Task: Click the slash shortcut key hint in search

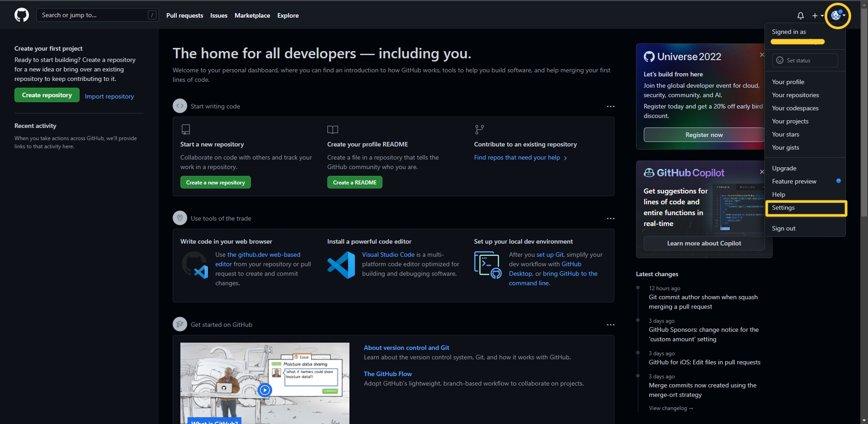Action: 152,15
